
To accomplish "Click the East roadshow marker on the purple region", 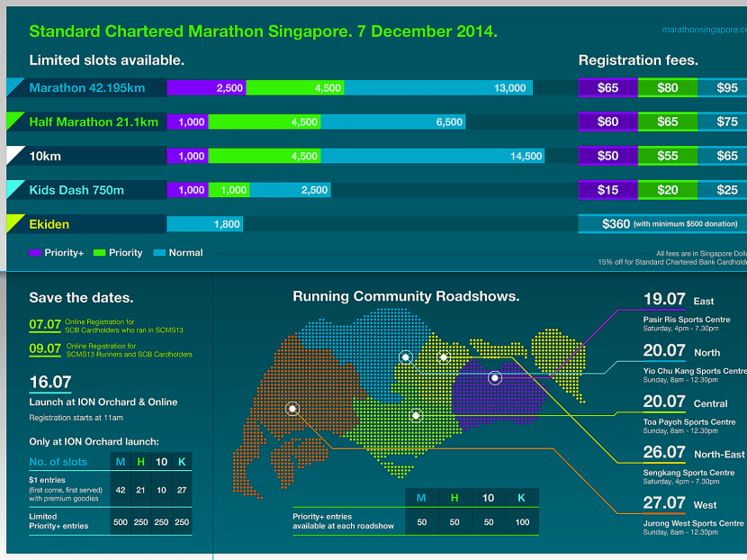I will coord(494,378).
